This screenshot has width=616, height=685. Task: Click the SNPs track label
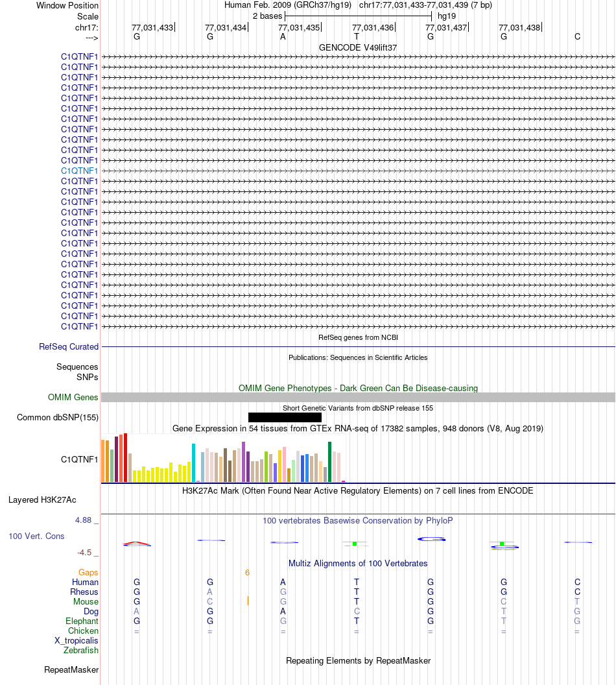pos(88,377)
